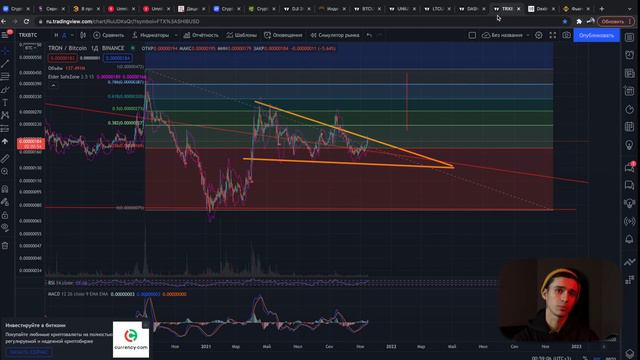Select the brush drawing tool
This screenshot has width=640, height=360.
(5, 90)
